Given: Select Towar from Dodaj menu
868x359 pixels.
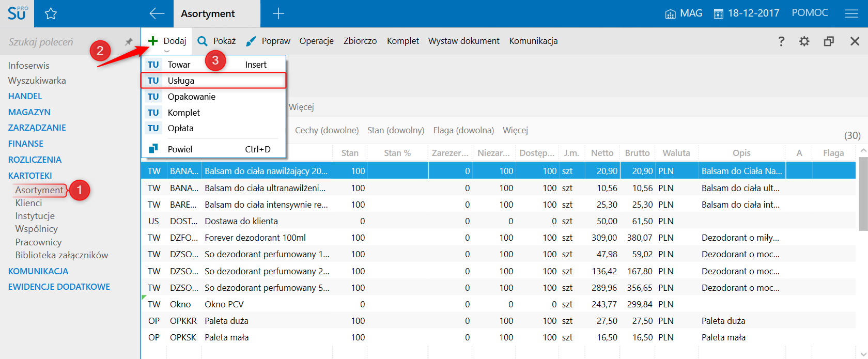Looking at the screenshot, I should pos(213,65).
